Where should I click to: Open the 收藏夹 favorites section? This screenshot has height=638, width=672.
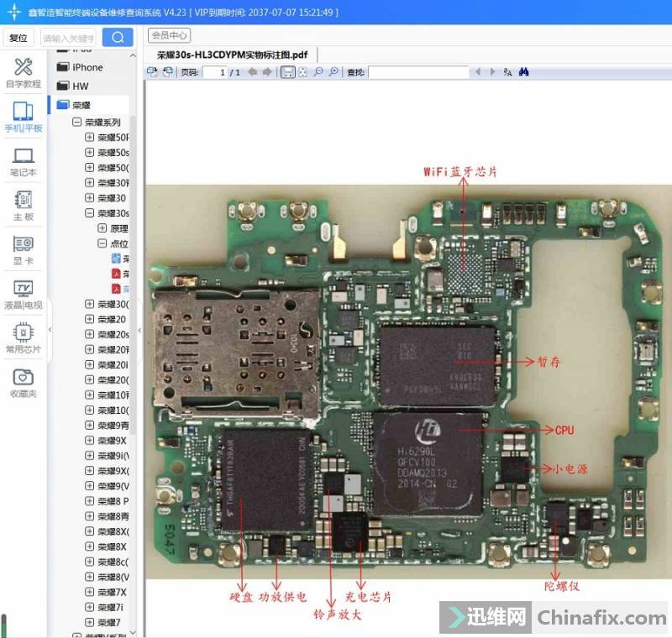click(x=23, y=383)
